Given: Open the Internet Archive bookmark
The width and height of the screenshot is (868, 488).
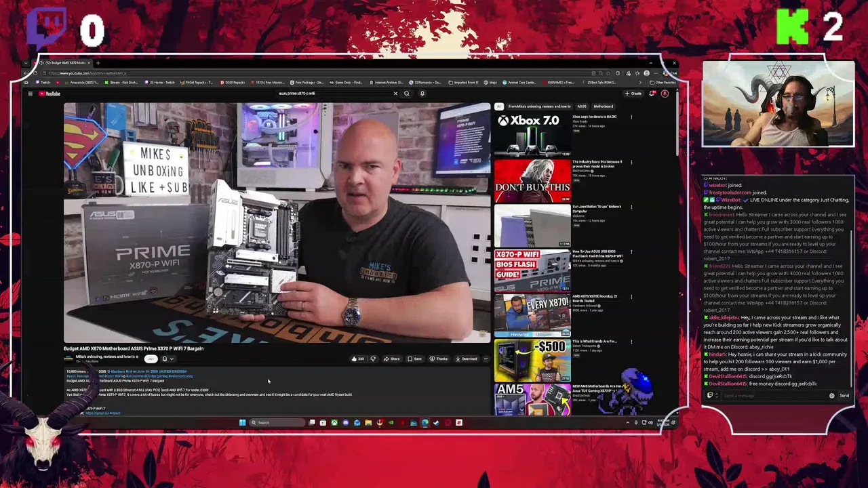Looking at the screenshot, I should point(387,83).
